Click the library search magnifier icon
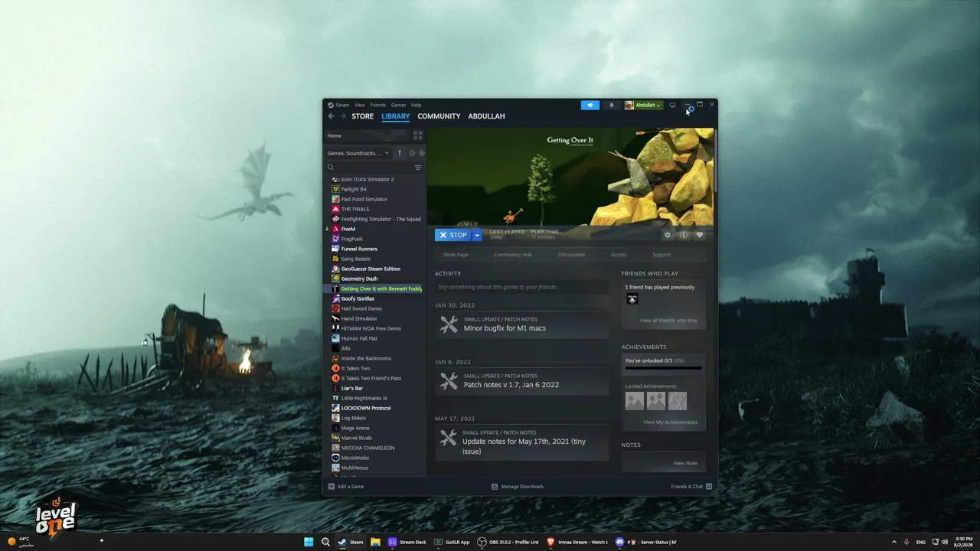Screen dimensions: 980x551 (x=331, y=168)
